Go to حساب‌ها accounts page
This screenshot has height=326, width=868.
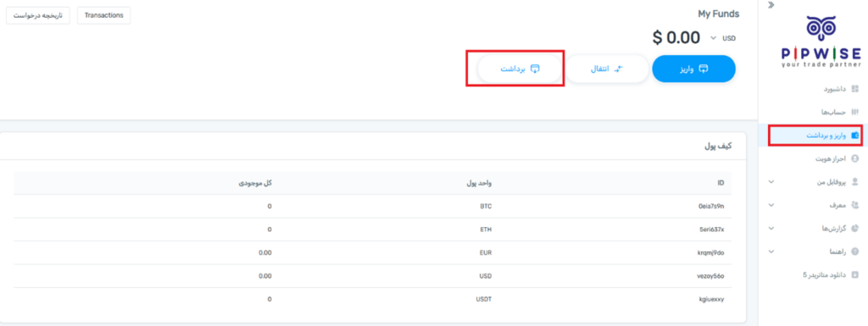click(x=834, y=112)
